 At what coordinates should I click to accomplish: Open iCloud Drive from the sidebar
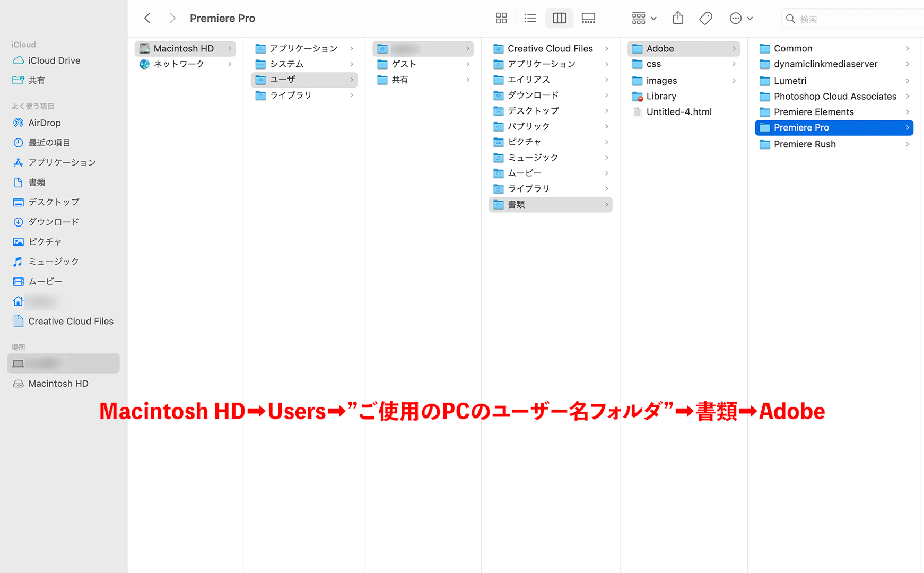[x=53, y=60]
